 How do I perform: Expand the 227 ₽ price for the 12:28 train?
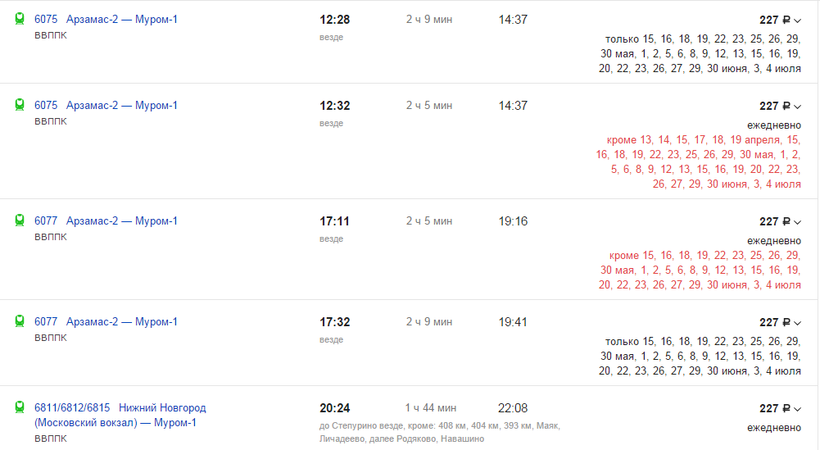[781, 20]
